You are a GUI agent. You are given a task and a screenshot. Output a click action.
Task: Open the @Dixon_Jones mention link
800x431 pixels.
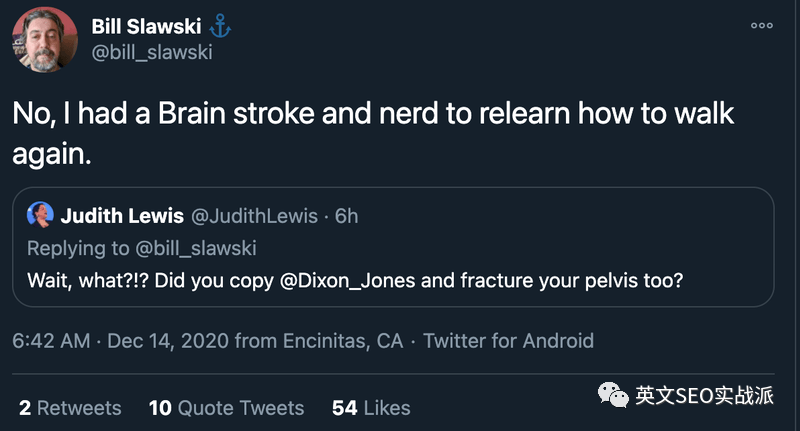click(x=347, y=281)
